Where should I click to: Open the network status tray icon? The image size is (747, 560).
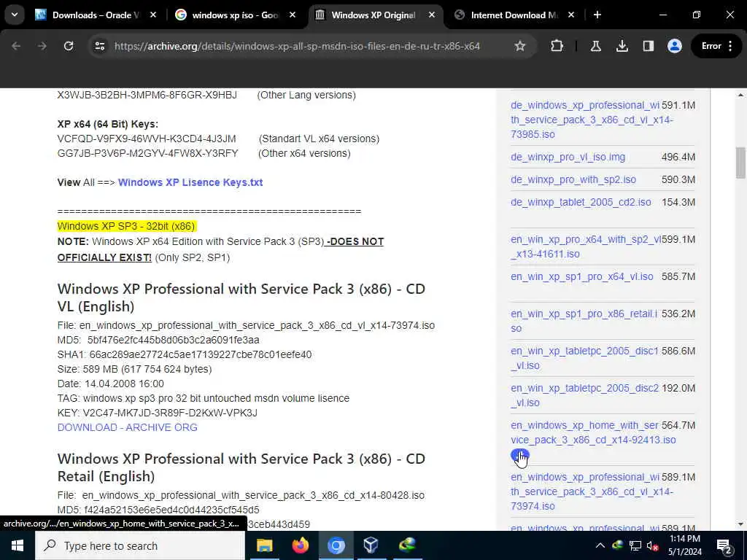click(x=635, y=545)
